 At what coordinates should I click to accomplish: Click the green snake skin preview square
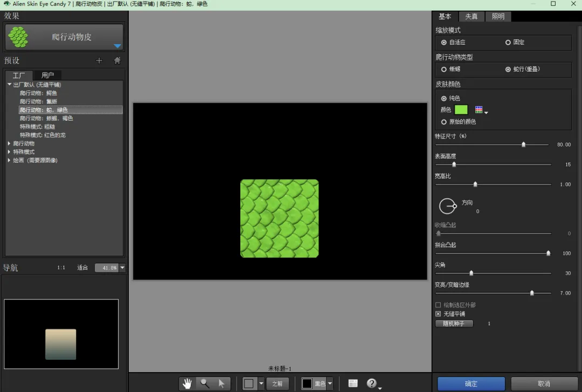click(280, 219)
